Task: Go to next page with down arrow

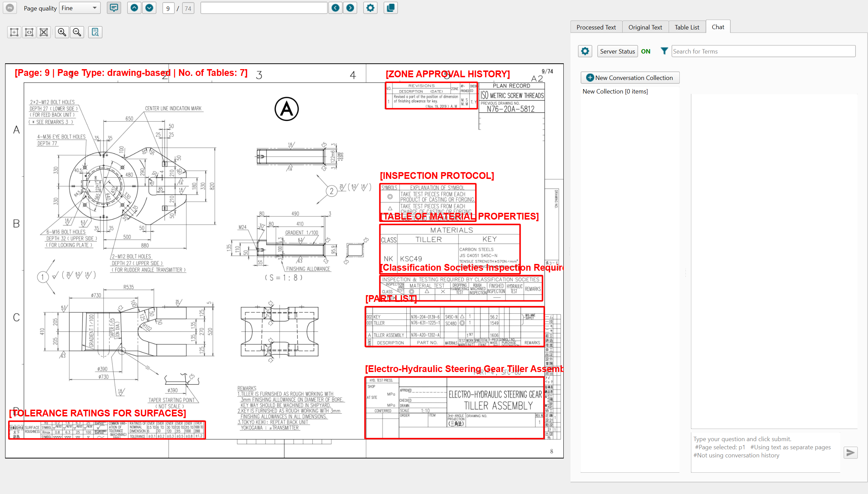Action: tap(149, 8)
